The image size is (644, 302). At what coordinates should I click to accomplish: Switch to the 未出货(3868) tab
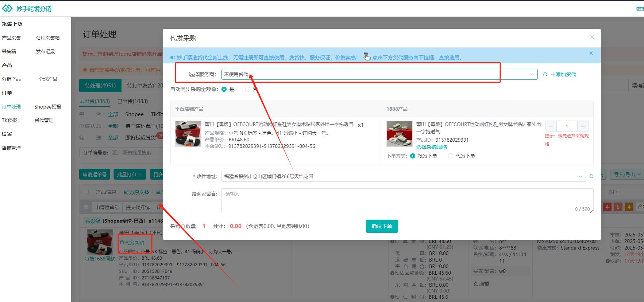coord(95,101)
